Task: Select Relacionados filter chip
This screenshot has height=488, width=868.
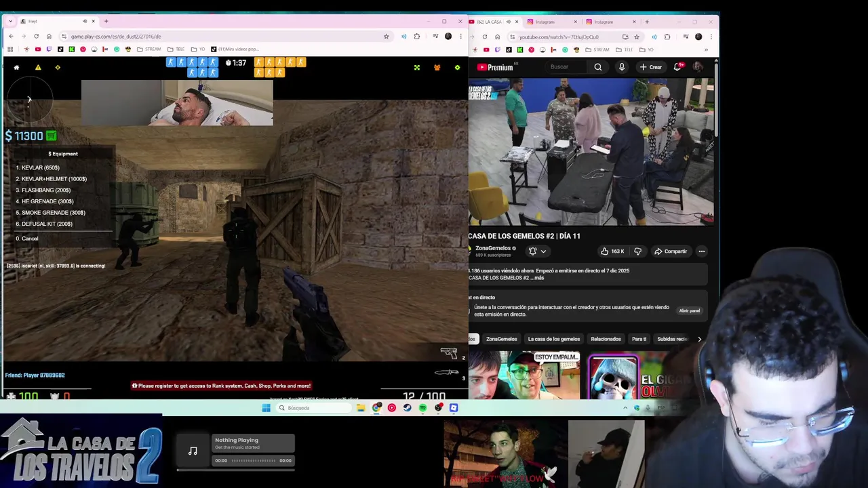Action: tap(606, 339)
